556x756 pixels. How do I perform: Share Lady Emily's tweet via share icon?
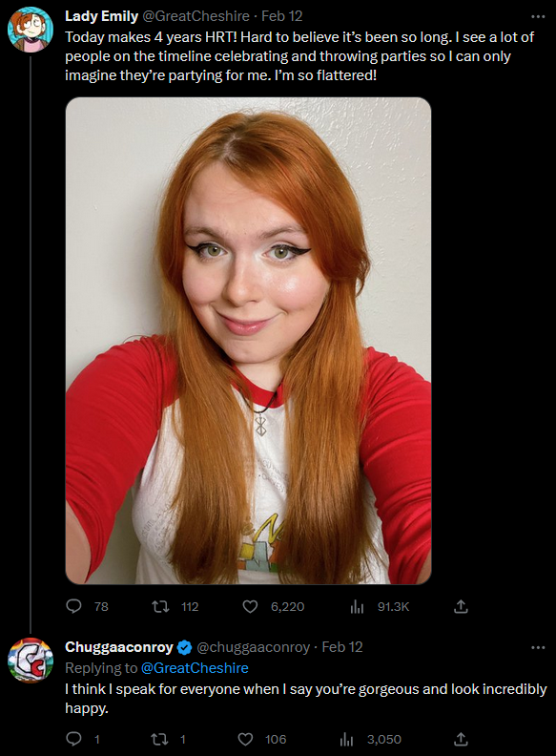(x=461, y=606)
